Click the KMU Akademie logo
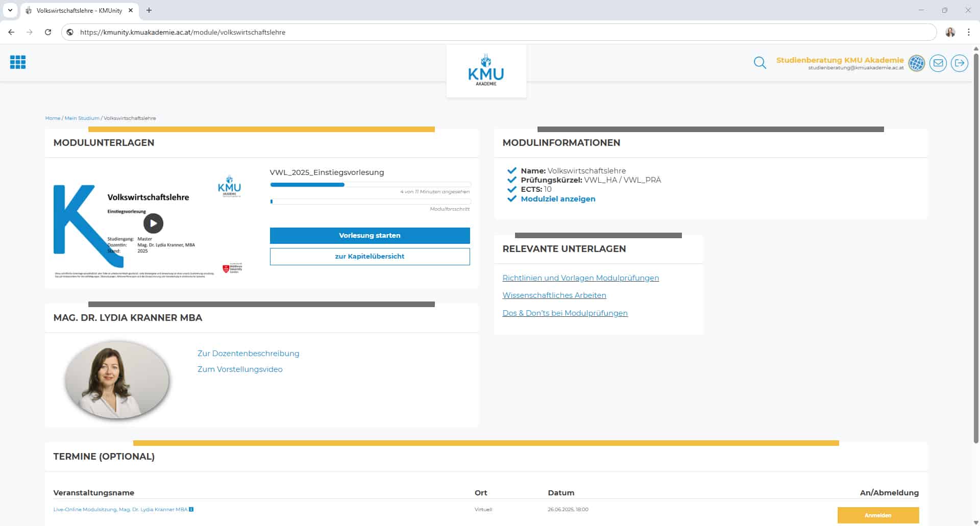The height and width of the screenshot is (526, 980). click(x=486, y=70)
